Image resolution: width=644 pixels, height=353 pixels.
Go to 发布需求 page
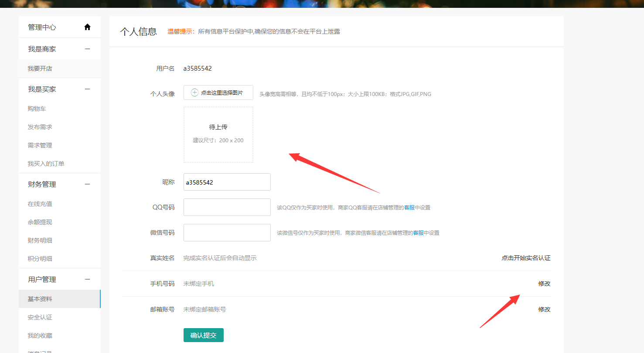pyautogui.click(x=40, y=127)
